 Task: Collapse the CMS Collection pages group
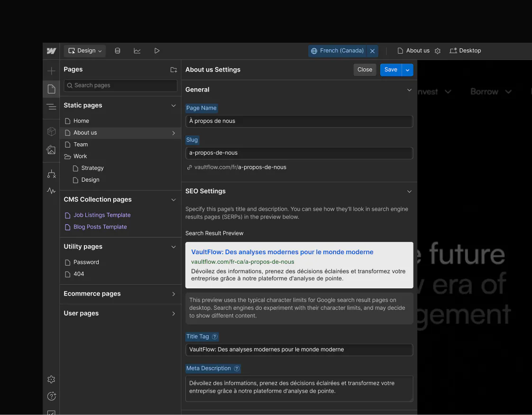tap(174, 200)
